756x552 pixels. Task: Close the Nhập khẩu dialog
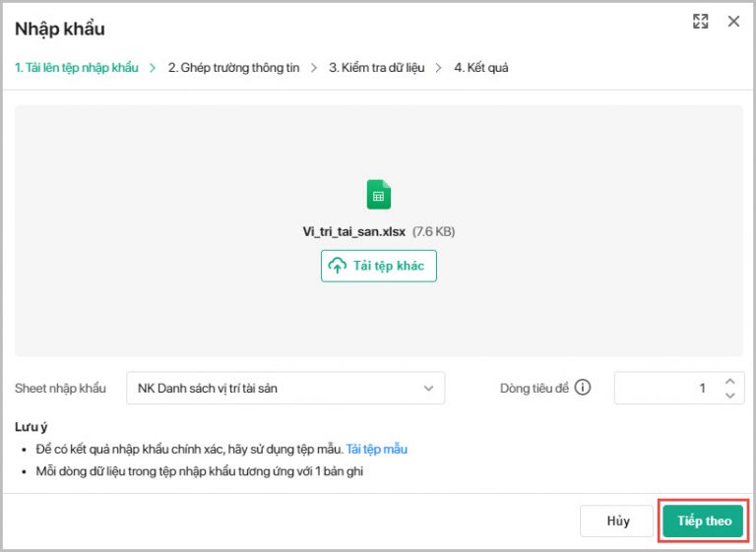coord(733,22)
